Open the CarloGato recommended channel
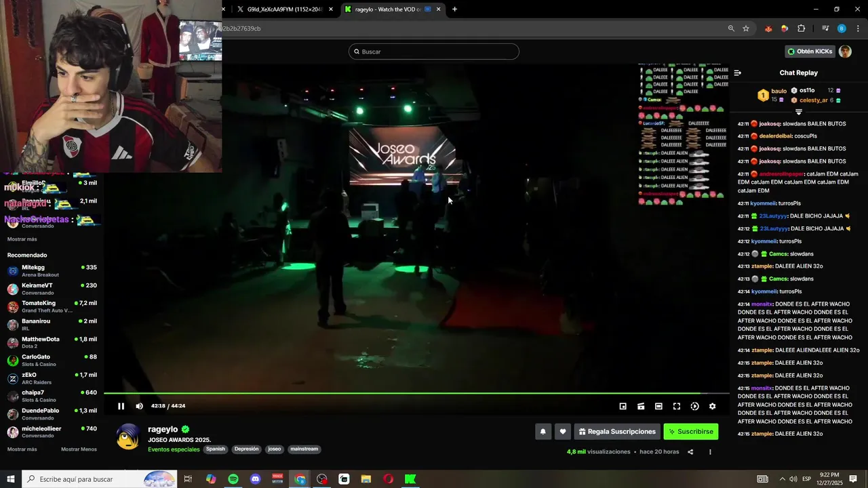The width and height of the screenshot is (868, 488). coord(52,361)
